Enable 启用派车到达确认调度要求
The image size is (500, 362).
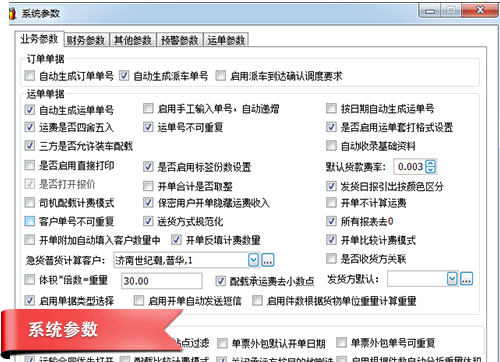(x=220, y=76)
